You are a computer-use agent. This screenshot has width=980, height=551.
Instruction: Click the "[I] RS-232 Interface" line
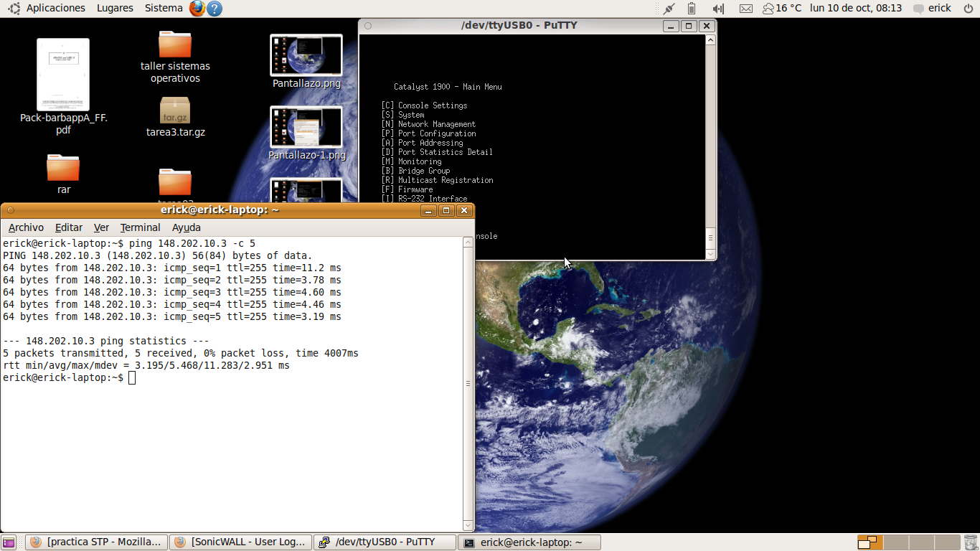tap(424, 199)
